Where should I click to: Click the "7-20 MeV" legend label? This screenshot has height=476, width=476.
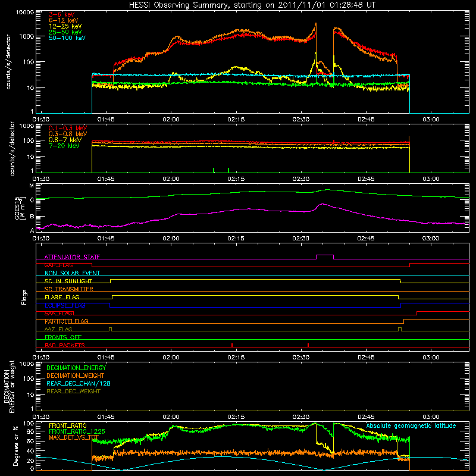tap(64, 146)
